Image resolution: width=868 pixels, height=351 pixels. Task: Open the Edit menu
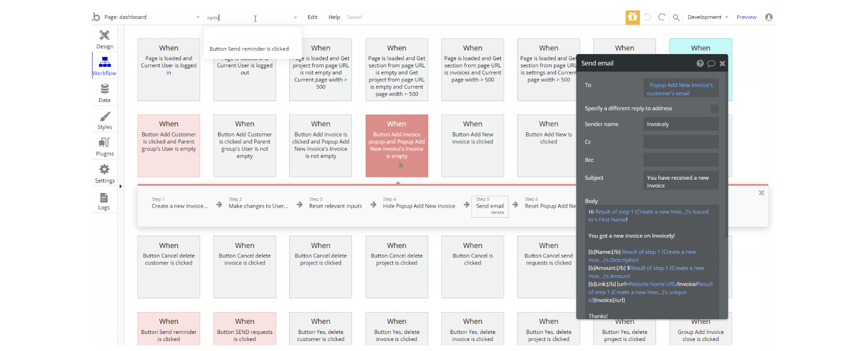point(312,17)
